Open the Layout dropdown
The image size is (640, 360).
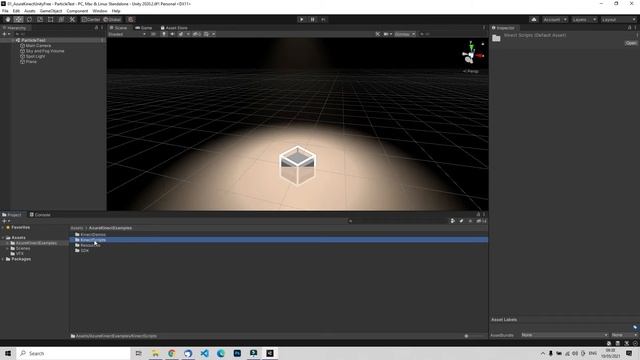point(618,20)
